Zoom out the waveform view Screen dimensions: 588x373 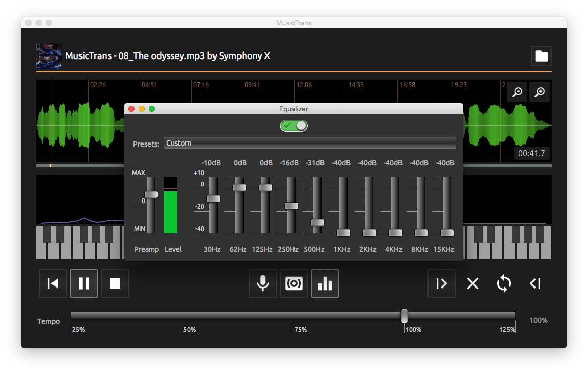tap(517, 92)
